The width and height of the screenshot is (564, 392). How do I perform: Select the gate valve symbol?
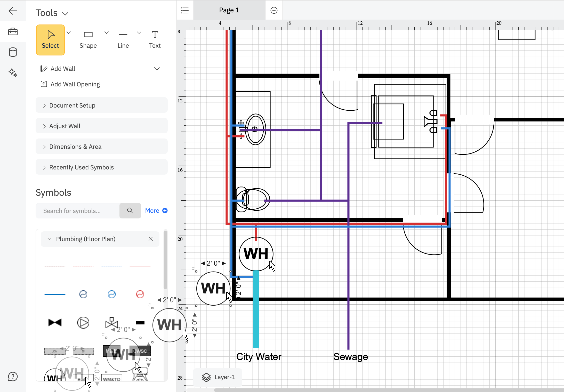(55, 322)
